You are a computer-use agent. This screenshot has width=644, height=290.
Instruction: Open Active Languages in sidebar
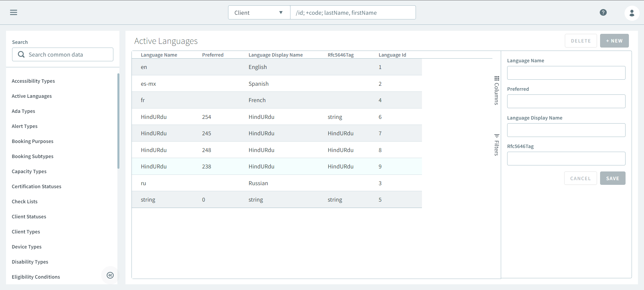[x=32, y=96]
